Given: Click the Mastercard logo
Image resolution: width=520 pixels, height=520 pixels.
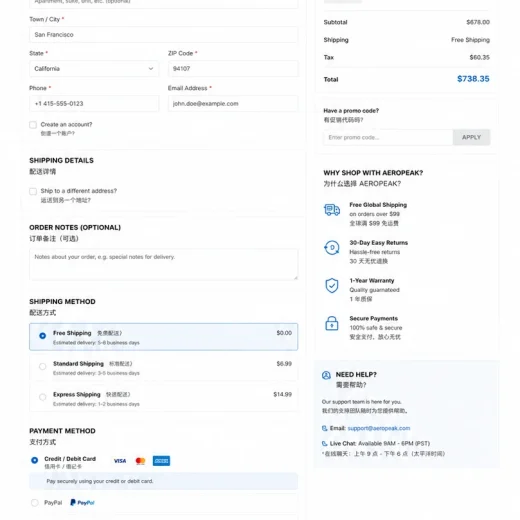Looking at the screenshot, I should click(x=140, y=461).
